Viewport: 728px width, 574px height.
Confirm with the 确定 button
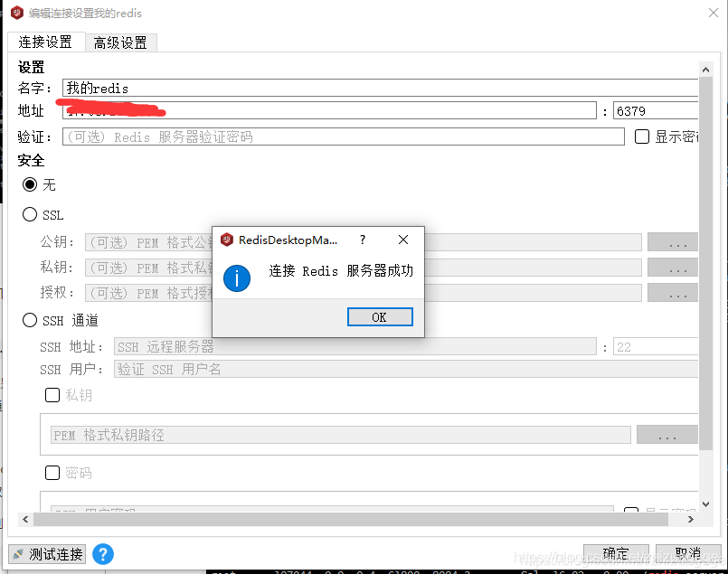(x=616, y=553)
